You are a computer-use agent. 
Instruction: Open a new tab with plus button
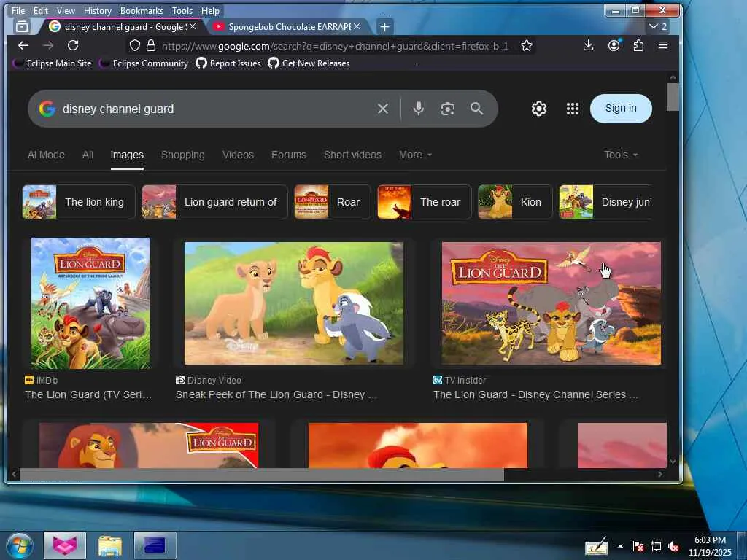tap(385, 27)
